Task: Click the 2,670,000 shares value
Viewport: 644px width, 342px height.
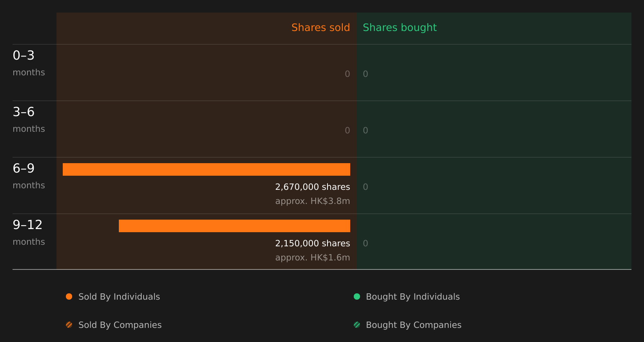Action: point(313,187)
